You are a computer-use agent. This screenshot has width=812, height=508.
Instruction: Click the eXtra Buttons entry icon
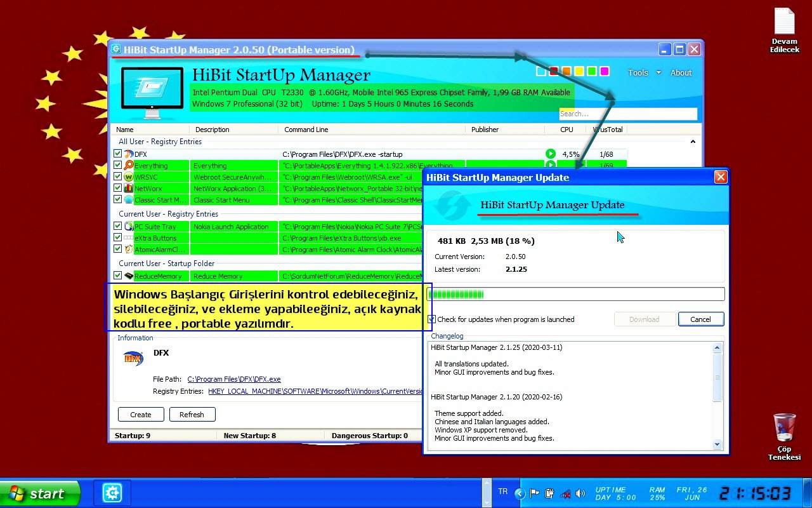coord(129,238)
